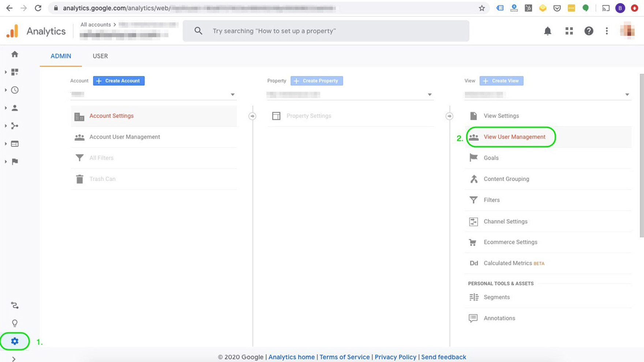
Task: Expand the Account selector dropdown
Action: click(x=232, y=95)
